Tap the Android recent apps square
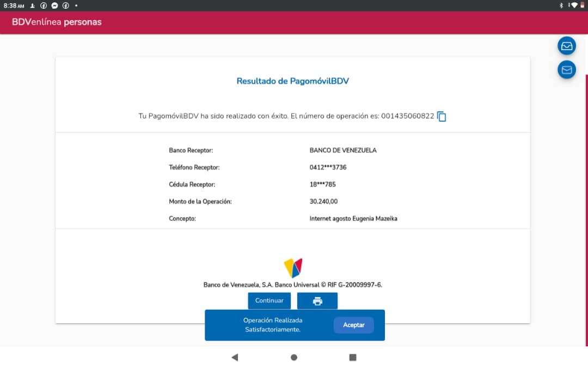 (352, 357)
